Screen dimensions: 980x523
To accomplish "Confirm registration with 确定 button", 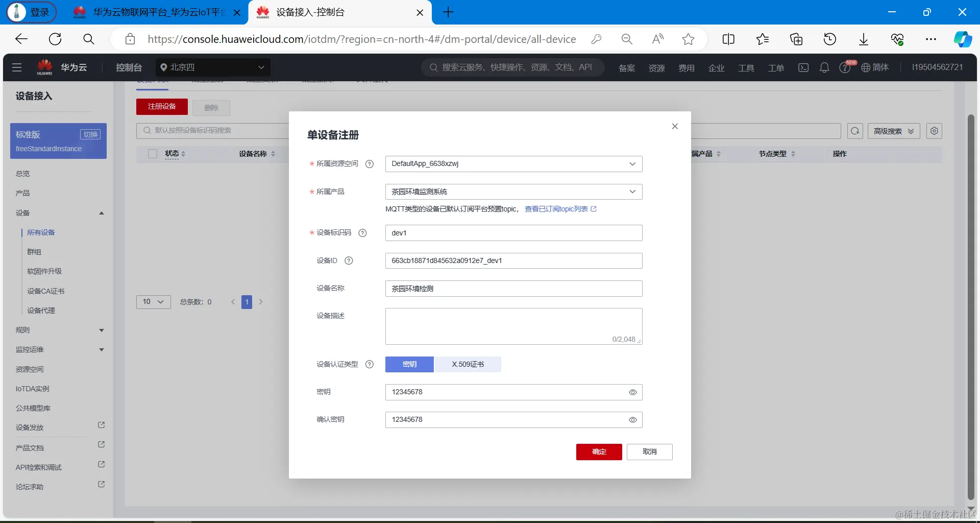I will (599, 452).
